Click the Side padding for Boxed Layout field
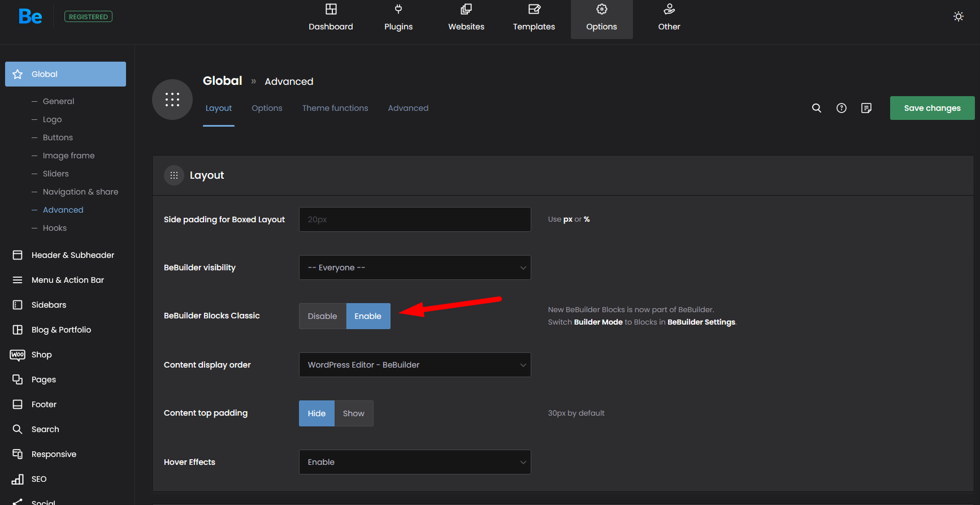 click(x=415, y=219)
